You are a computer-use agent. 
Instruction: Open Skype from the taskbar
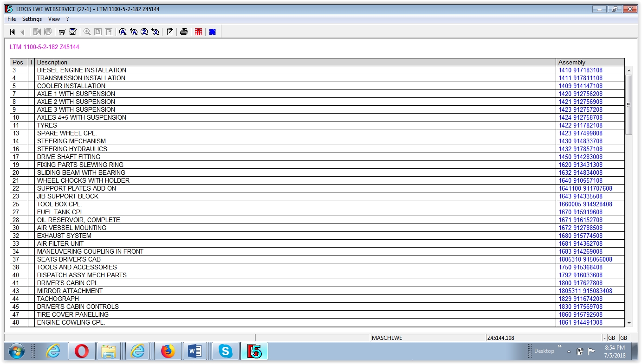(x=226, y=351)
